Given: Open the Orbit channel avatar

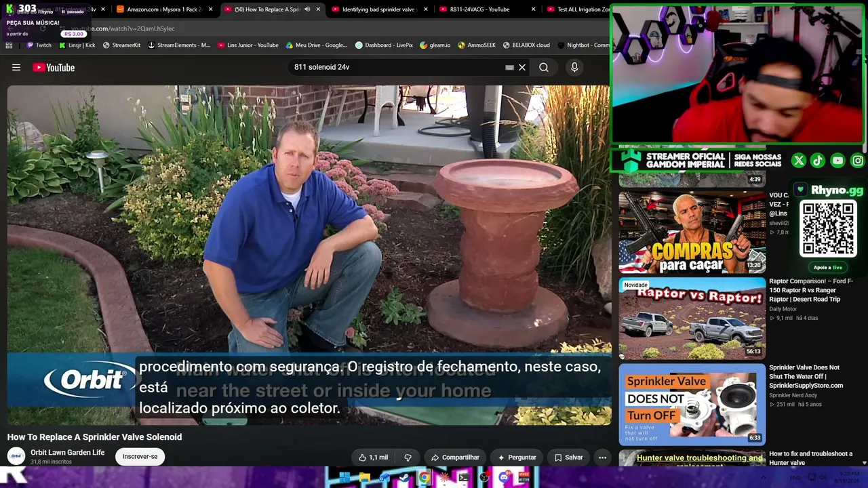Looking at the screenshot, I should tap(16, 456).
